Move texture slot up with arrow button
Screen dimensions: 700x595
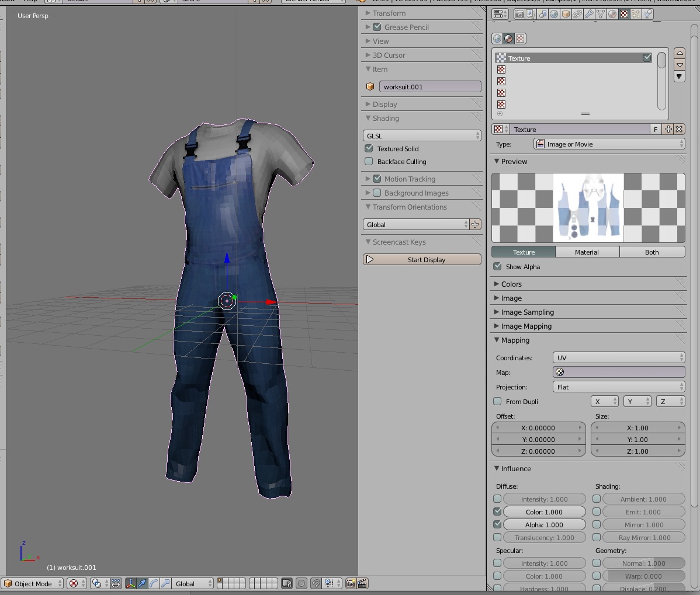point(680,54)
